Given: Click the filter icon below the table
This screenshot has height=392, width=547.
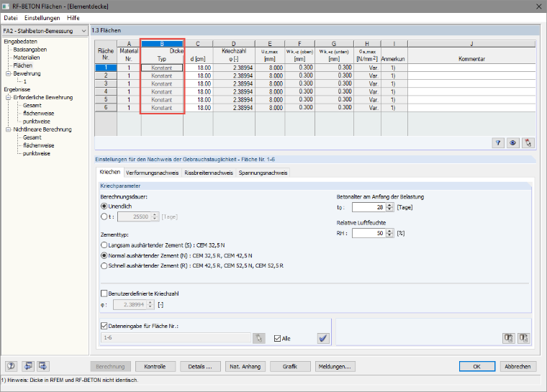Looking at the screenshot, I should pos(498,142).
